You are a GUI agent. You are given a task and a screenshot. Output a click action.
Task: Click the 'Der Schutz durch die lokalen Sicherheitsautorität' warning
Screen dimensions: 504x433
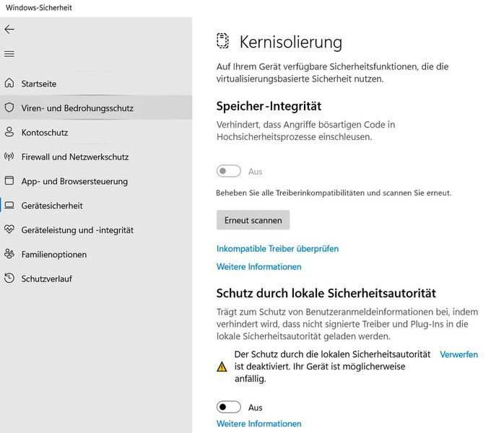point(332,367)
